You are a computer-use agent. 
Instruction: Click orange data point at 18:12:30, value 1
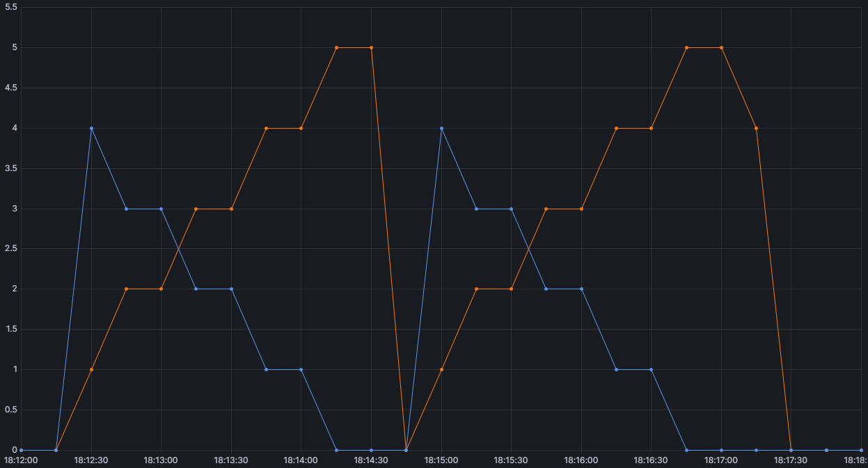(91, 369)
